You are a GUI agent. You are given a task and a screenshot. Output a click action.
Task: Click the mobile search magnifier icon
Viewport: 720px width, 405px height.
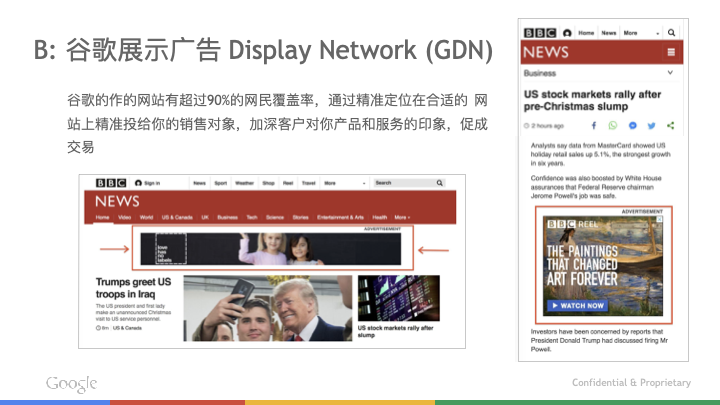coord(671,33)
